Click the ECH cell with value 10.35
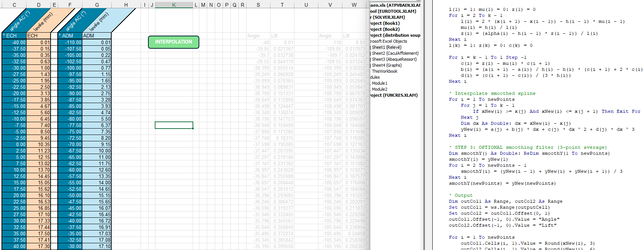This screenshot has width=644, height=250. (x=39, y=144)
